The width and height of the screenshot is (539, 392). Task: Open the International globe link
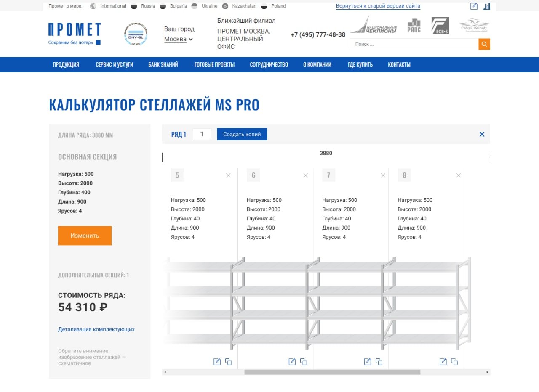[108, 6]
